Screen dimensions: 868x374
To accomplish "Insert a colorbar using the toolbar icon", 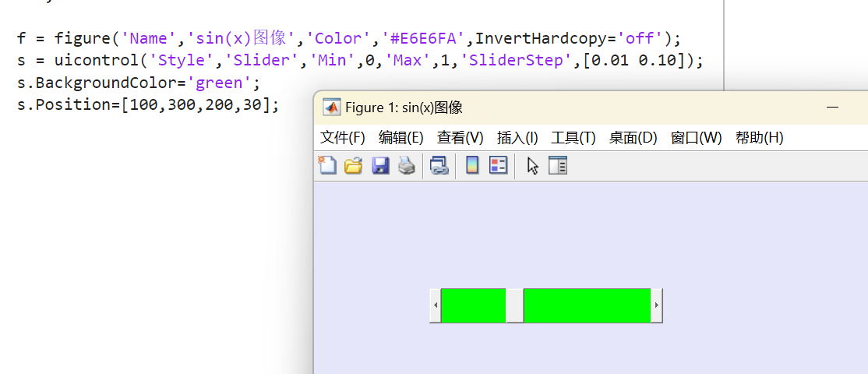I will point(472,165).
